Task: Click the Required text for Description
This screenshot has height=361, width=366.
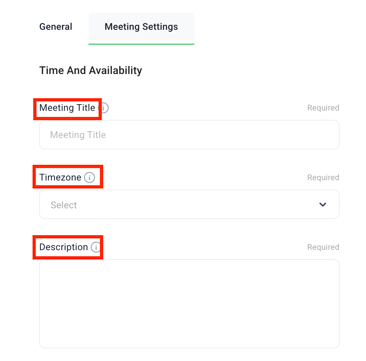Action: point(323,247)
